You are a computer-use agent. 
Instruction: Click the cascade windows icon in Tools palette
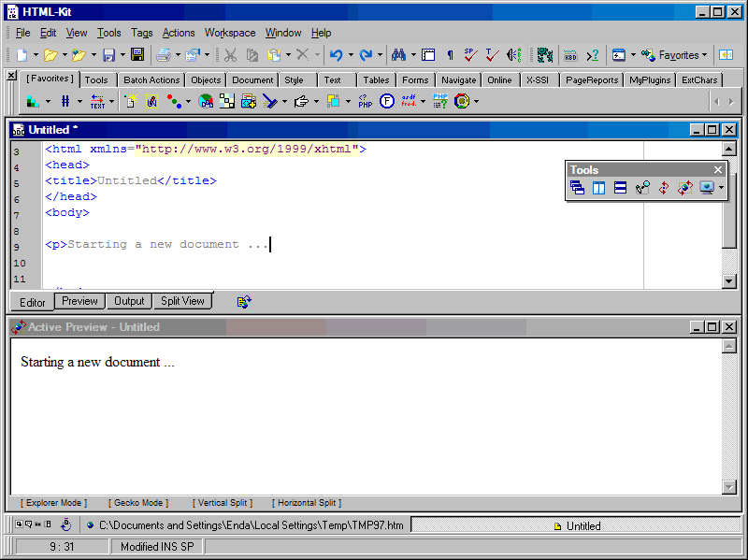pyautogui.click(x=577, y=188)
